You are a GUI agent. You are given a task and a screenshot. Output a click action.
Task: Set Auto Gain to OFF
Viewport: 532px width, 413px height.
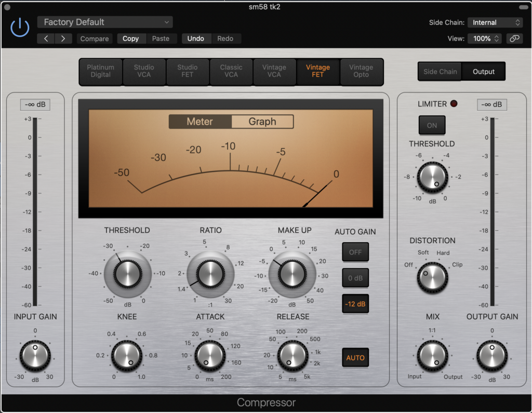(355, 252)
